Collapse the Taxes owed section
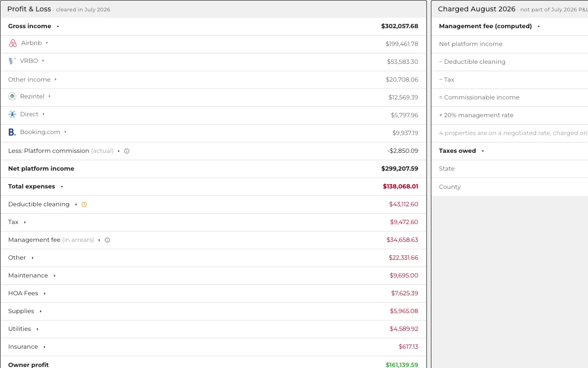The width and height of the screenshot is (588, 368). [x=483, y=151]
